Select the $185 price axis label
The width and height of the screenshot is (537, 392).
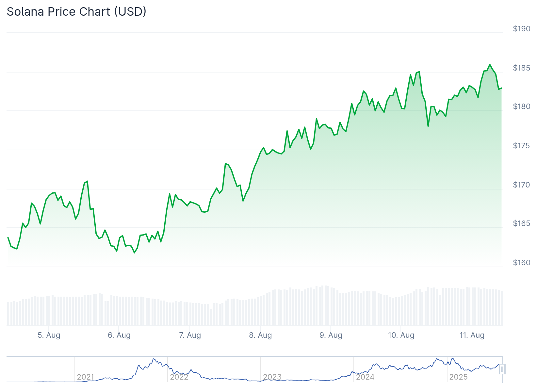coord(522,68)
